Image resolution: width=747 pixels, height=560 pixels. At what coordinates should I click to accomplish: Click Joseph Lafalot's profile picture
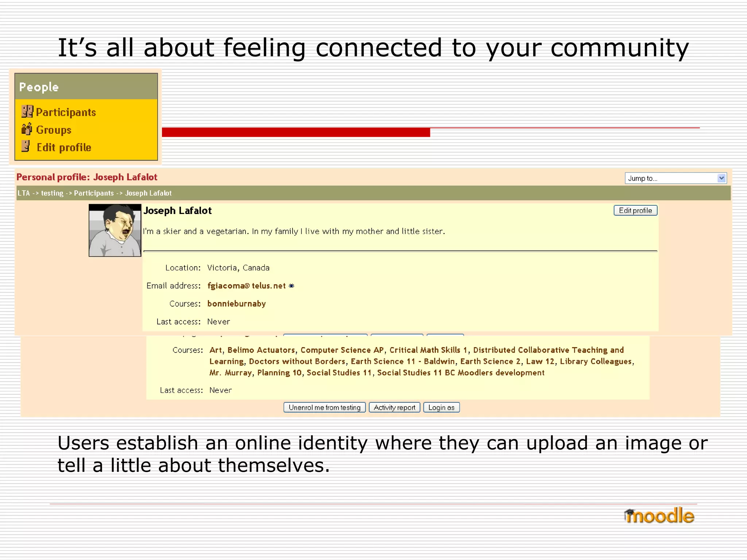click(115, 230)
